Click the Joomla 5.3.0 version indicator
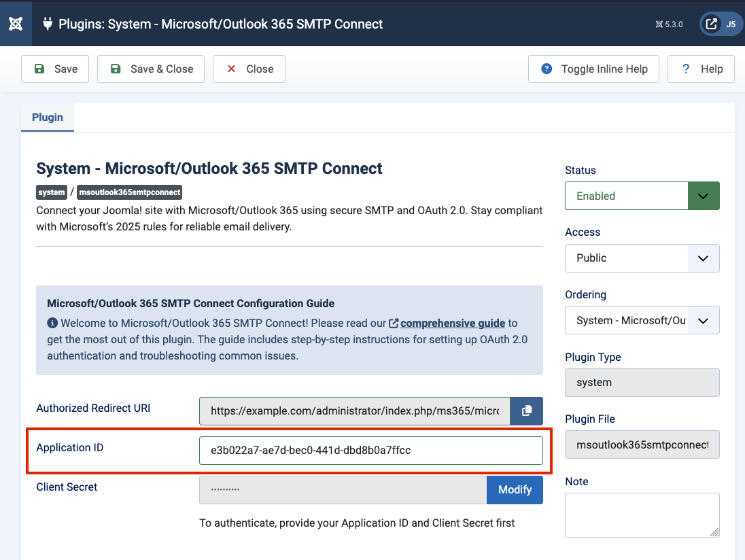Image resolution: width=745 pixels, height=560 pixels. 669,24
